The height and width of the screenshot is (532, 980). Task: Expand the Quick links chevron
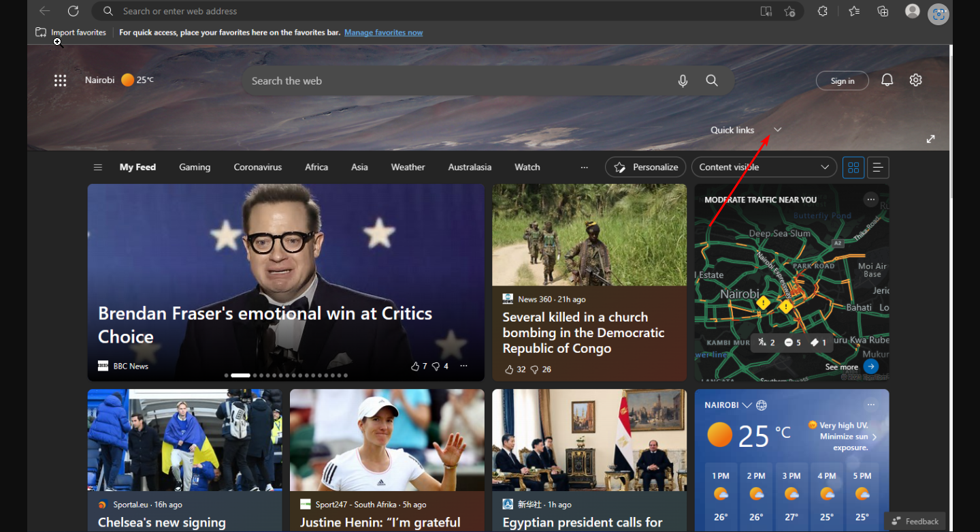(x=778, y=129)
